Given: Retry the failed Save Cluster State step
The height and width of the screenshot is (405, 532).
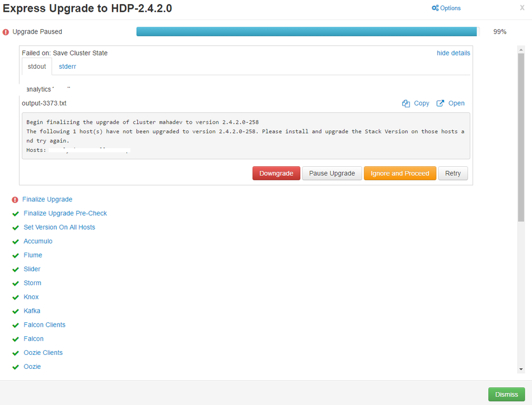Looking at the screenshot, I should (453, 173).
